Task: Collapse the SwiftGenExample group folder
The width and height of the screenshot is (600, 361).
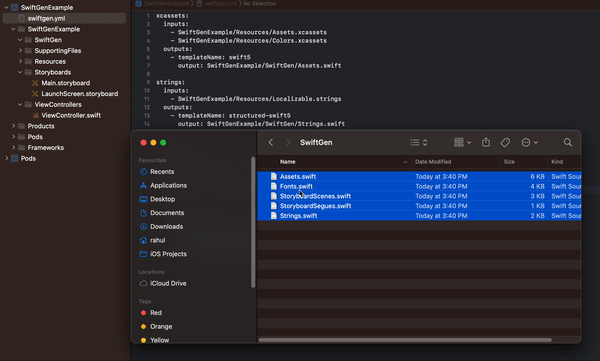Action: pos(13,29)
